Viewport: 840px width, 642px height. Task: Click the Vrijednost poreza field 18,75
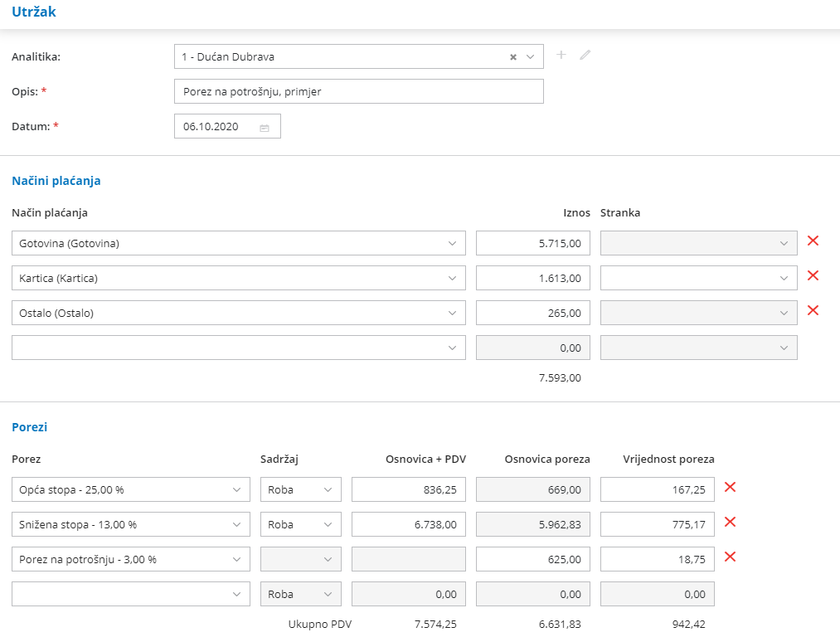click(658, 560)
